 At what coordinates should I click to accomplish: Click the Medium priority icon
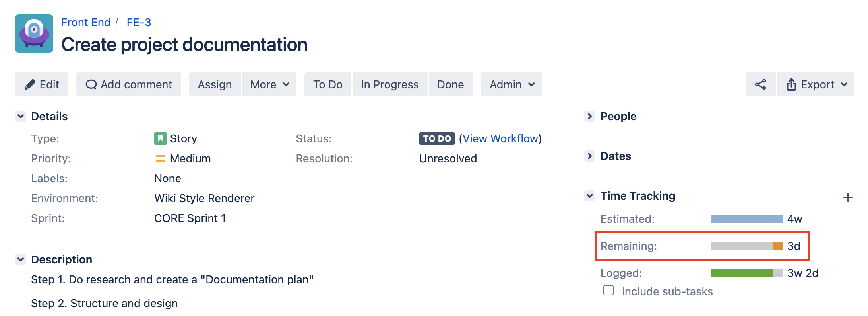click(160, 158)
